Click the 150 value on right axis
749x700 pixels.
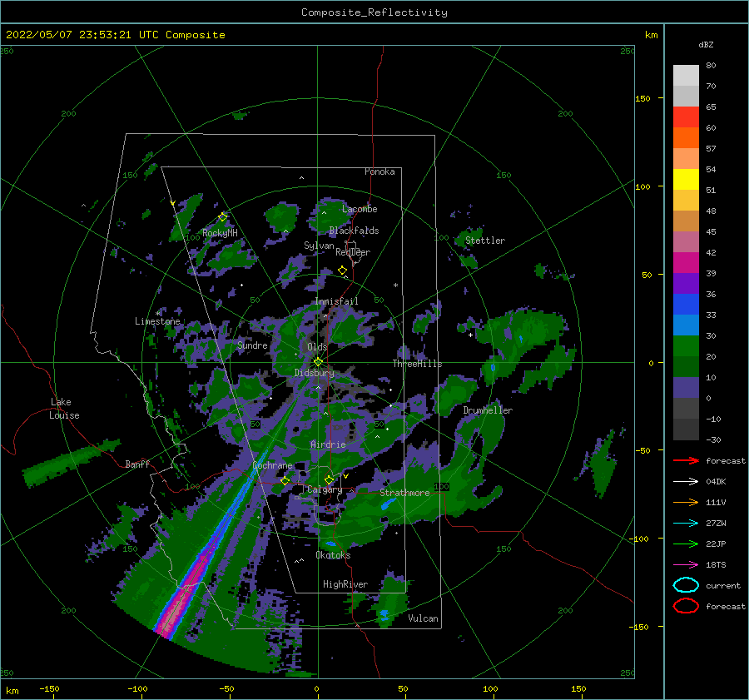click(x=642, y=98)
